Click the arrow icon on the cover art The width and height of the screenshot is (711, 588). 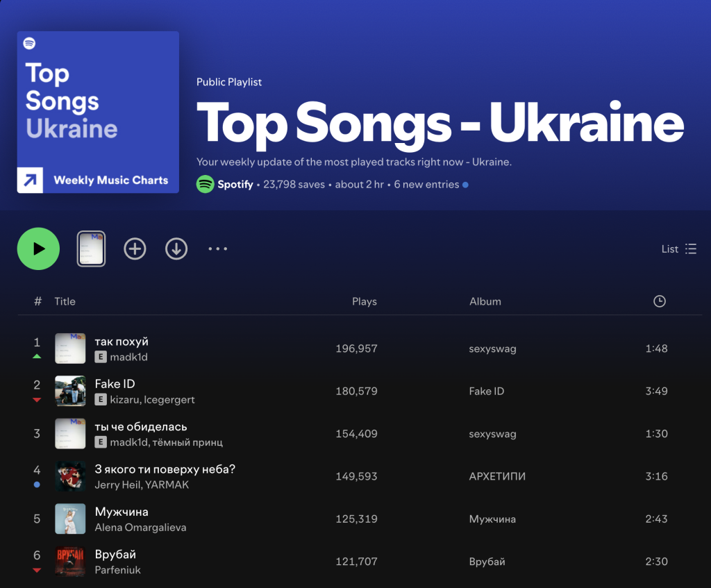pos(30,180)
